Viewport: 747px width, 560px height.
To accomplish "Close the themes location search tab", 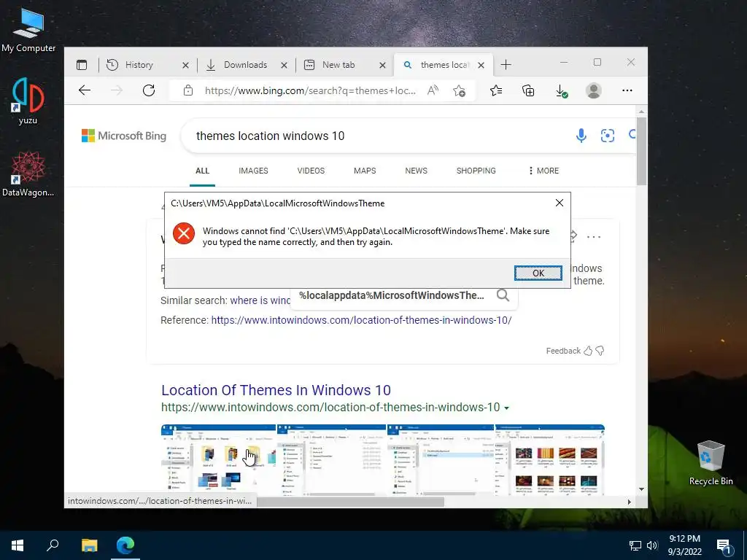I will (x=481, y=65).
